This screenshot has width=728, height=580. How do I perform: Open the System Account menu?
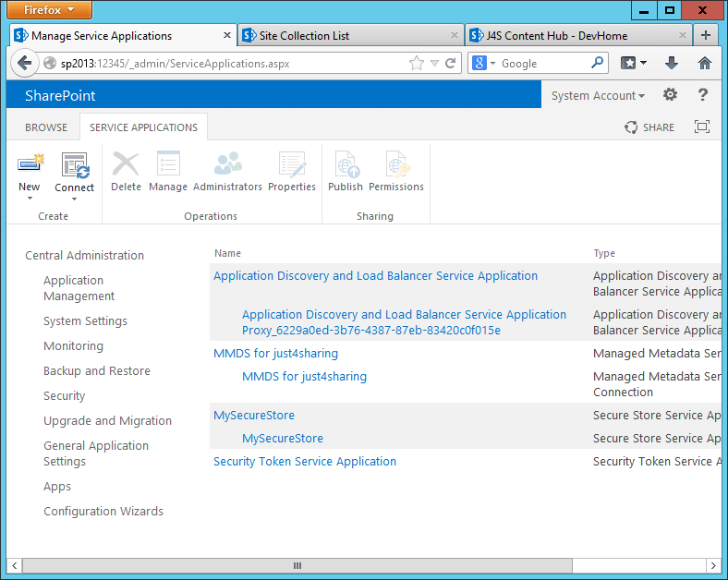(598, 95)
